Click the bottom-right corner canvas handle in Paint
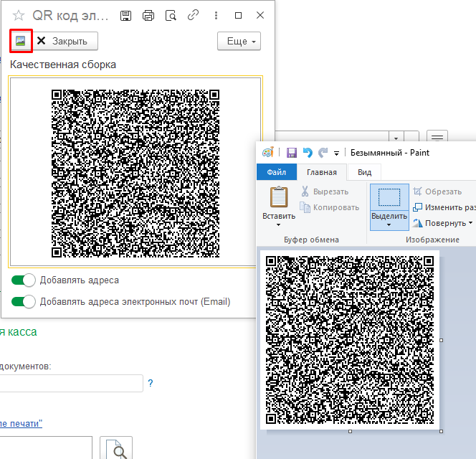Image resolution: width=476 pixels, height=459 pixels. 441,431
